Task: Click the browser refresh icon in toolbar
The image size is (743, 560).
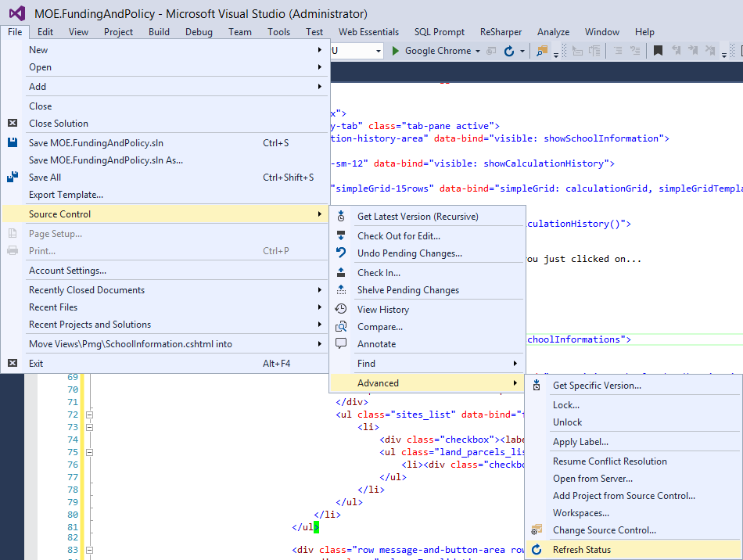Action: pos(509,51)
